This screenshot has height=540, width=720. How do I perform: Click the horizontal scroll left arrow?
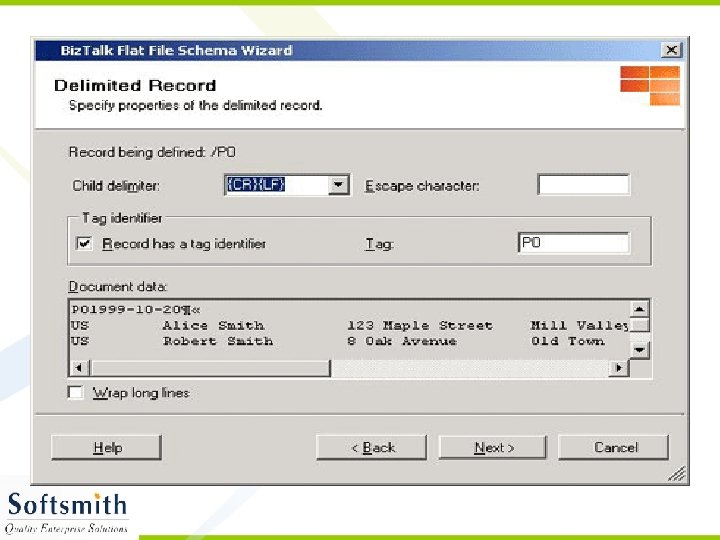pos(79,368)
